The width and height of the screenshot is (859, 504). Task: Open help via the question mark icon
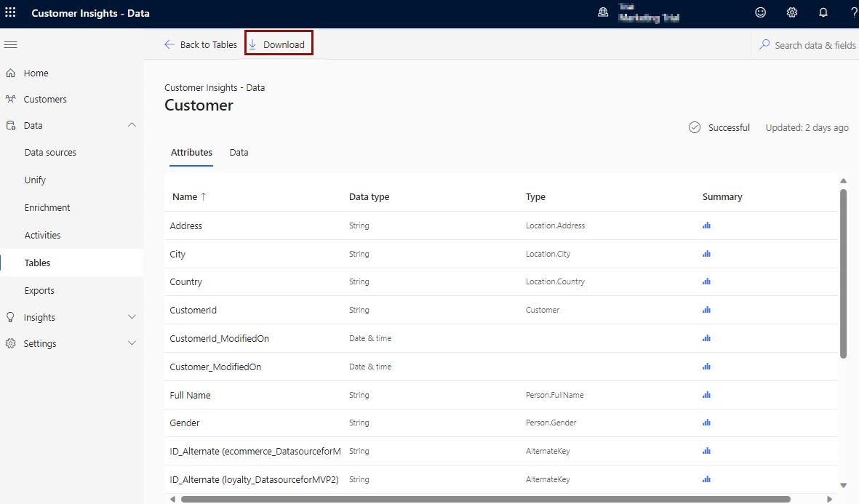click(853, 12)
